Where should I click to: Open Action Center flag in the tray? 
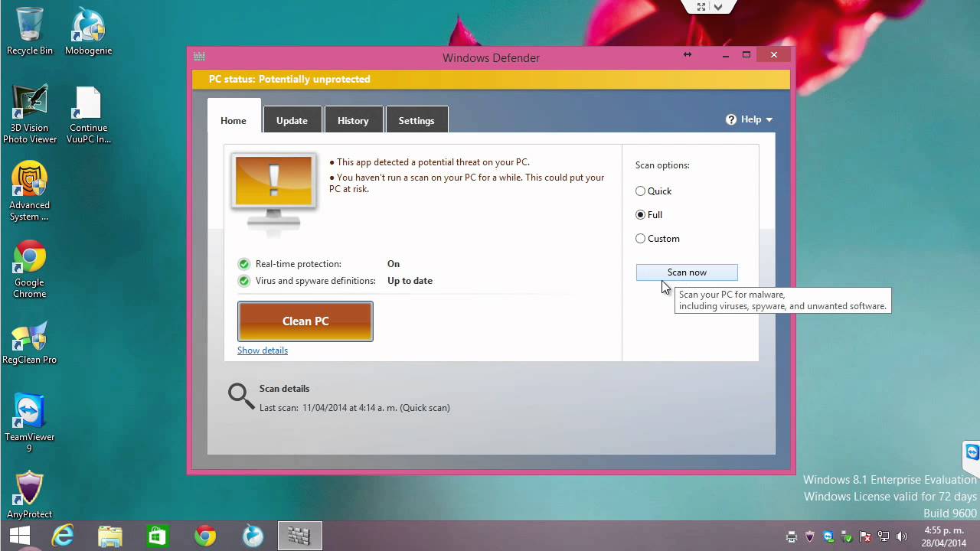(x=865, y=537)
